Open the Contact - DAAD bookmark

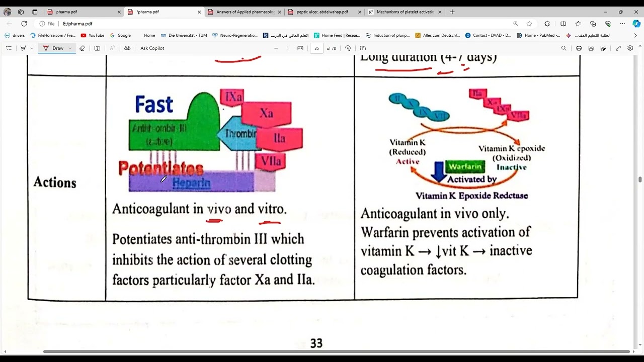(488, 35)
